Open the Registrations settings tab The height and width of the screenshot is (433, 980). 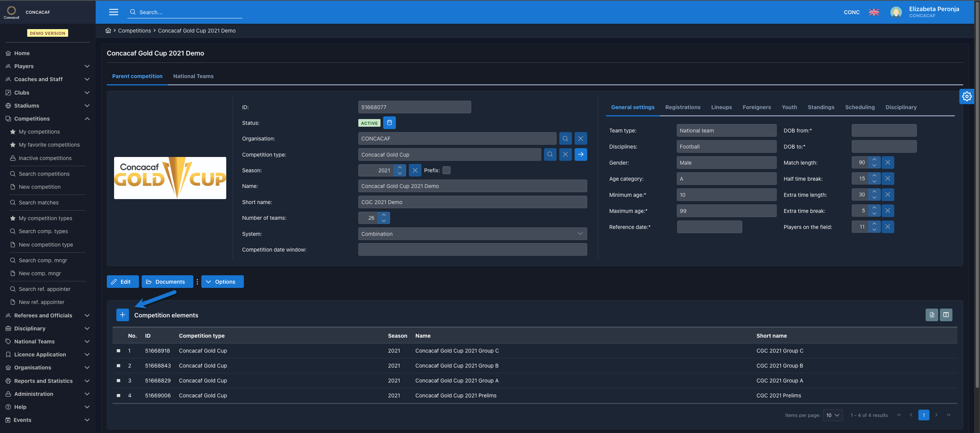pyautogui.click(x=683, y=107)
